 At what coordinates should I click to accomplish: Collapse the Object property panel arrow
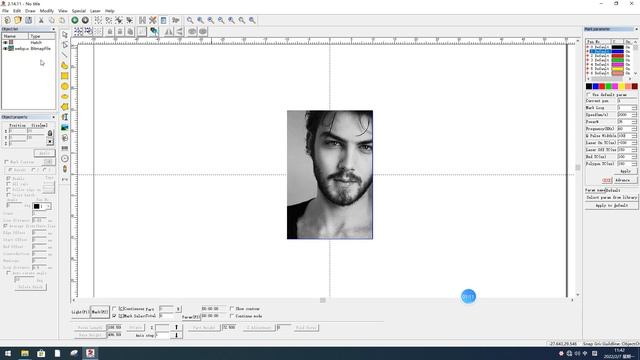[53, 117]
